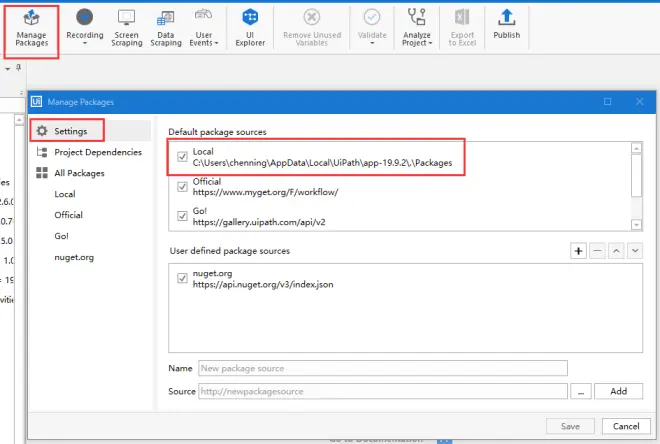Publish the project from the ribbon
Screen dimensions: 660x444
(x=507, y=24)
